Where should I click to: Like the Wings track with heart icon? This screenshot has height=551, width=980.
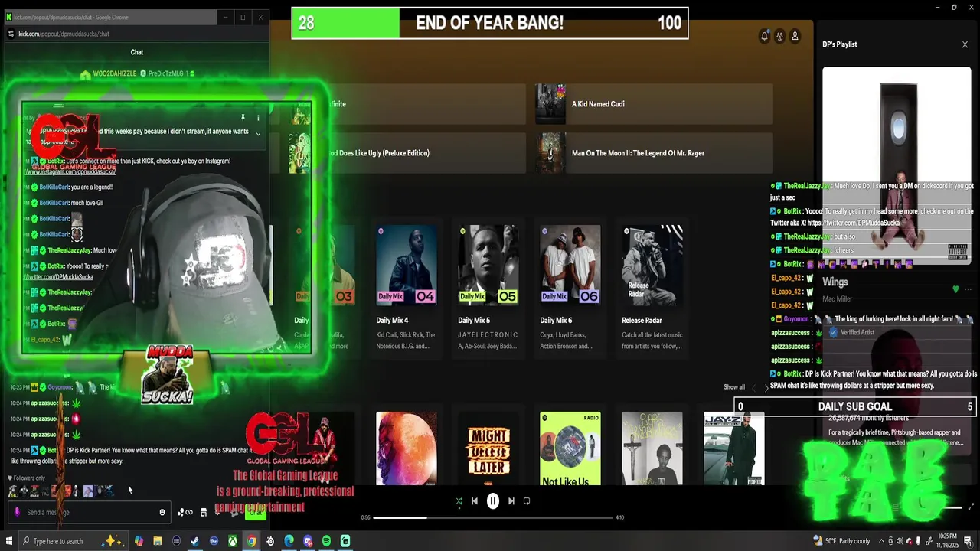click(x=955, y=289)
